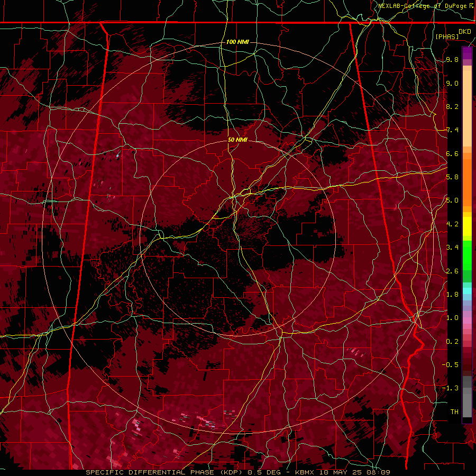Pick the pink swatch beside 1.0
This screenshot has width=476, height=476.
point(467,321)
